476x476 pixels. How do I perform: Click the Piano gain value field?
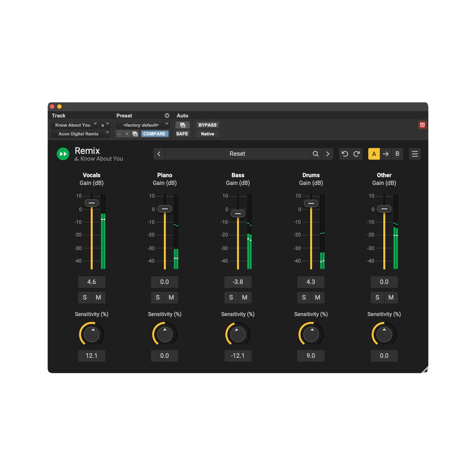tap(165, 282)
